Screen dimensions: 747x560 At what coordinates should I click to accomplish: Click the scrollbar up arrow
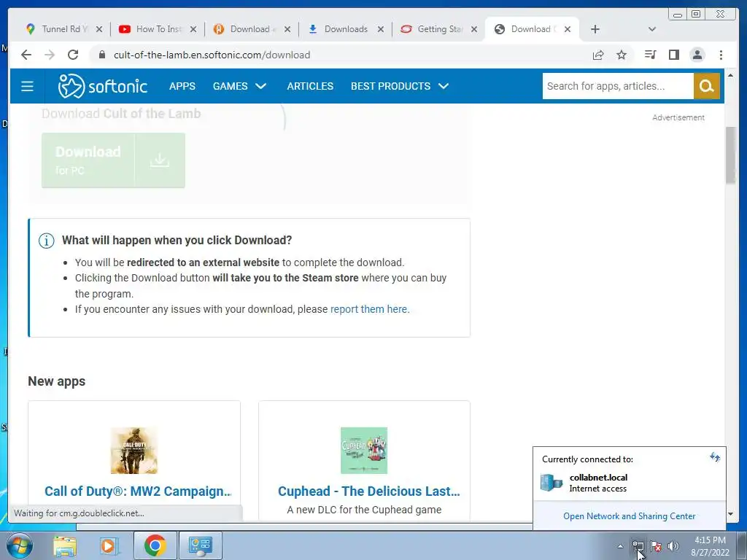pyautogui.click(x=730, y=75)
